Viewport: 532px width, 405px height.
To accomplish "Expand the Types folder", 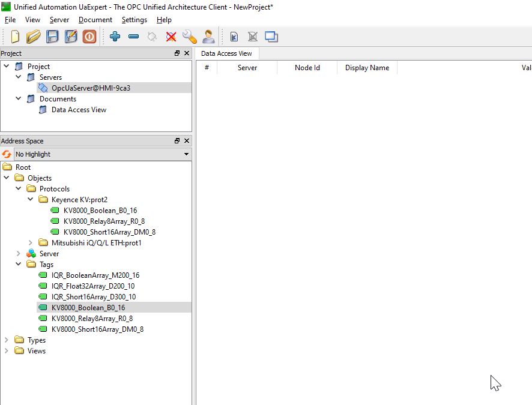I will click(7, 340).
